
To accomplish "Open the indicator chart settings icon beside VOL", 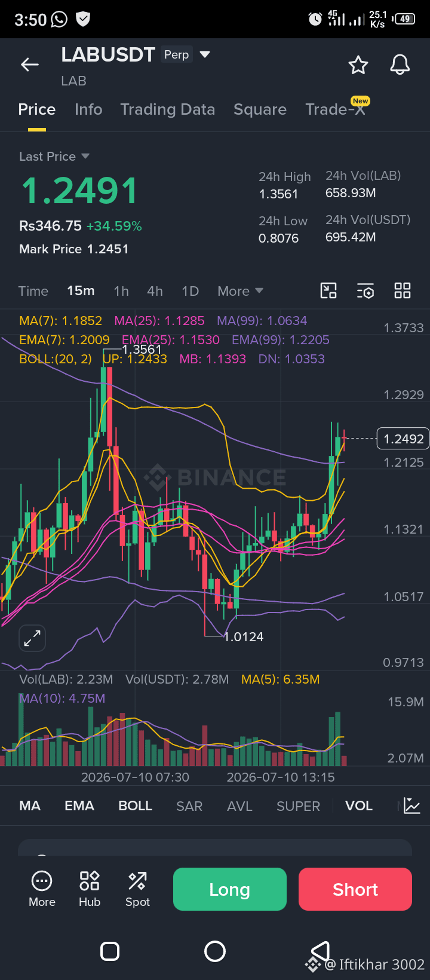I will click(x=412, y=806).
